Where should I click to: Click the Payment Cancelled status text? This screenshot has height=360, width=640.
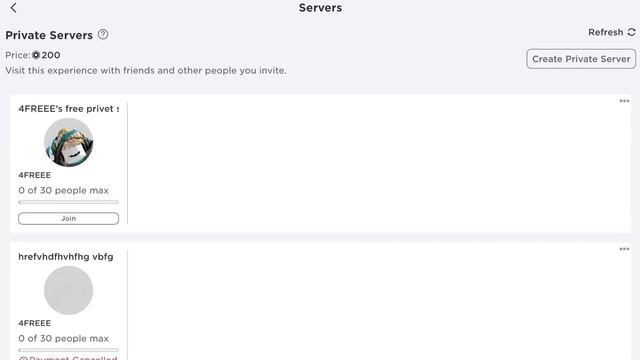69,358
